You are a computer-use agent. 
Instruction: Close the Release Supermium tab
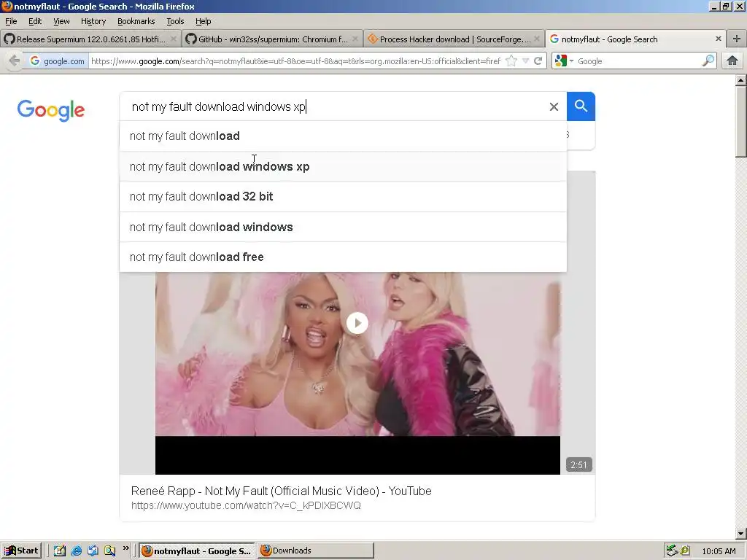pyautogui.click(x=174, y=39)
